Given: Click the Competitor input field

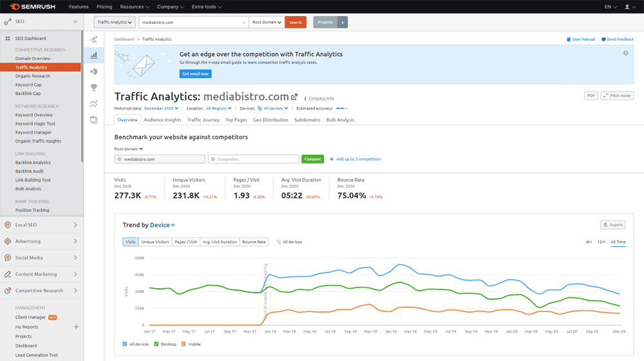Looking at the screenshot, I should click(253, 159).
